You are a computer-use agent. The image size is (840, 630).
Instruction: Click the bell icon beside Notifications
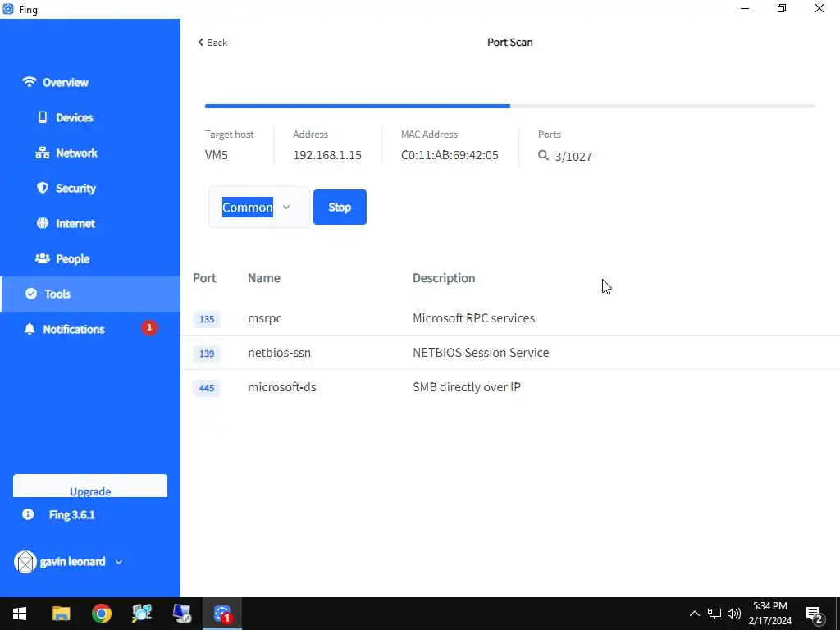tap(30, 329)
